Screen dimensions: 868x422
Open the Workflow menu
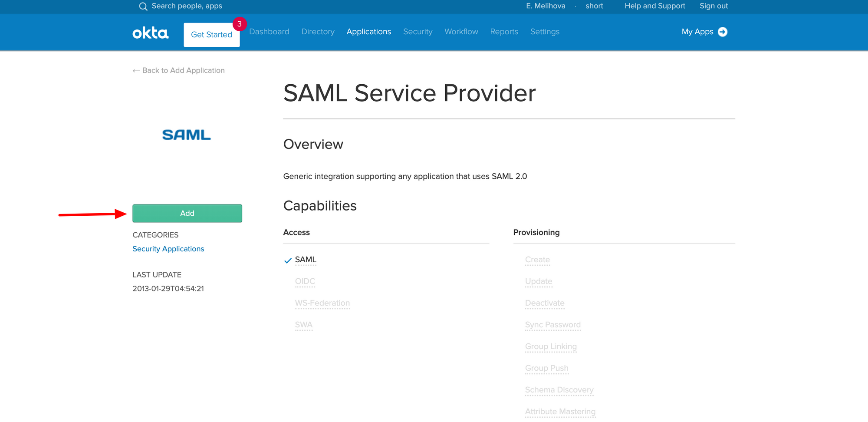click(x=461, y=32)
